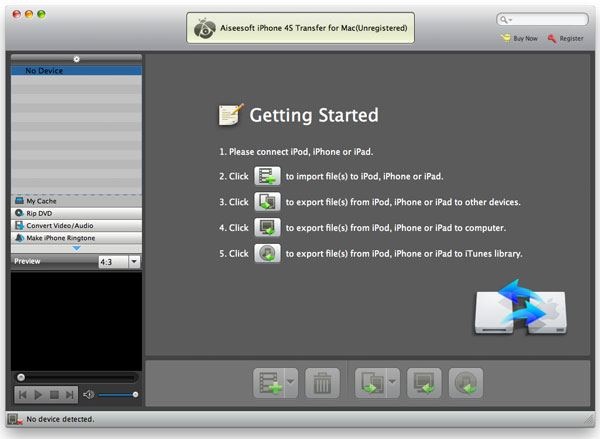
Task: Click the search field at top right
Action: click(543, 19)
